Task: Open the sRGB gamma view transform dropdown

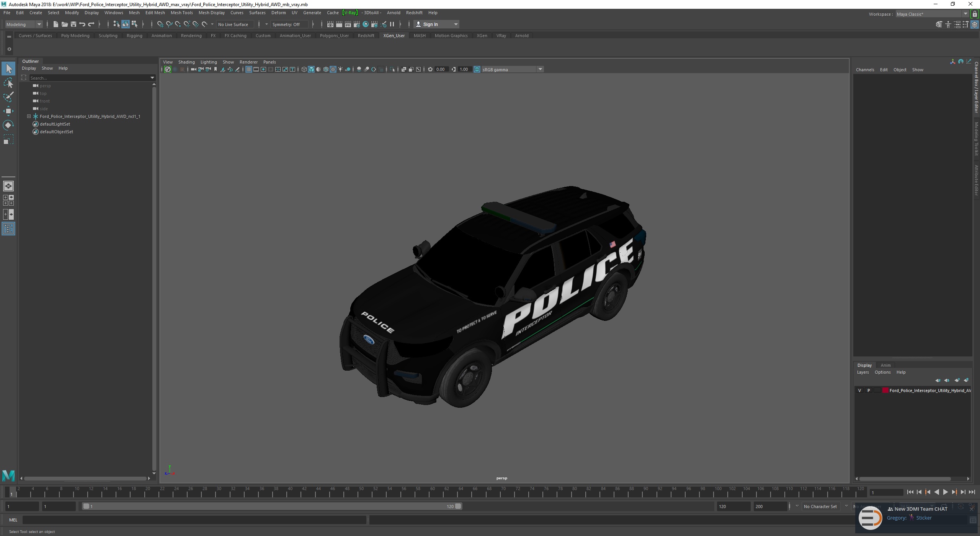Action: point(512,69)
